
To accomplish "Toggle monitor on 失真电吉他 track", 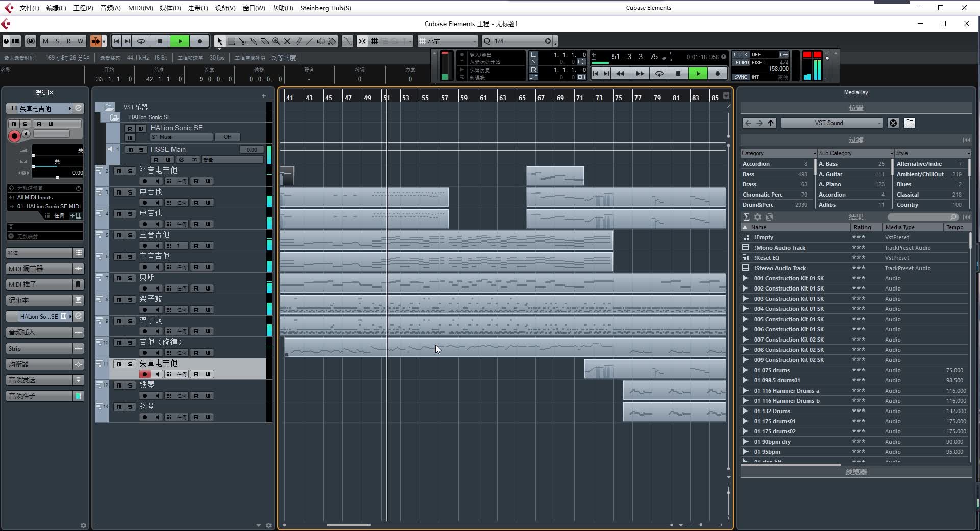I will pyautogui.click(x=158, y=374).
